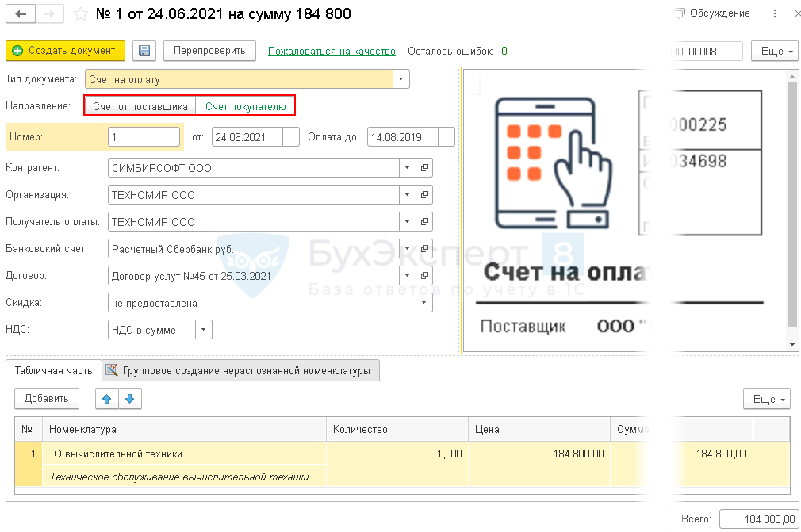Open the Банковский счет record icon
Image resolution: width=801 pixels, height=532 pixels.
pyautogui.click(x=424, y=249)
